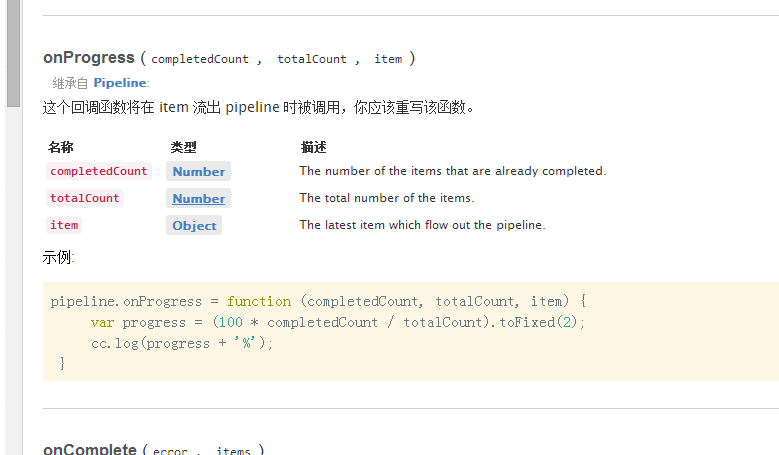
Task: Click Number type link for completedCount
Action: [x=198, y=171]
